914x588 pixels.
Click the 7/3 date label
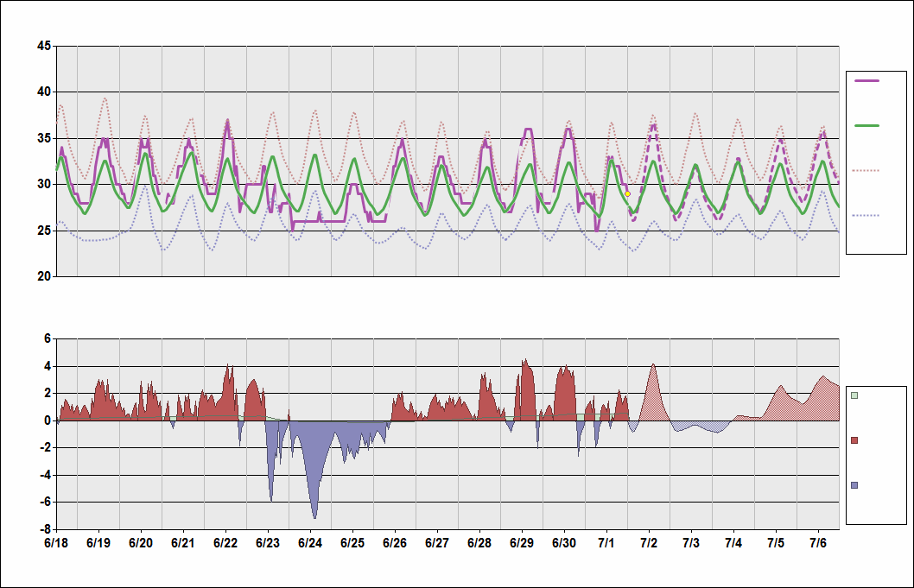click(691, 543)
